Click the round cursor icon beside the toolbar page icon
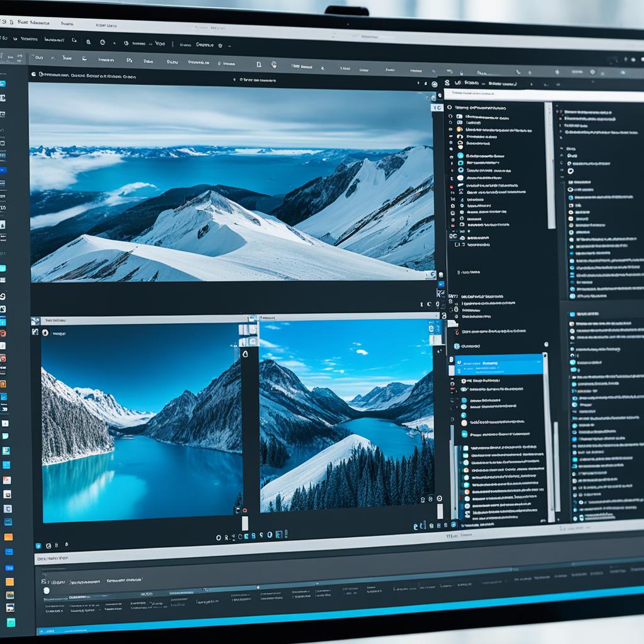 pos(274,65)
